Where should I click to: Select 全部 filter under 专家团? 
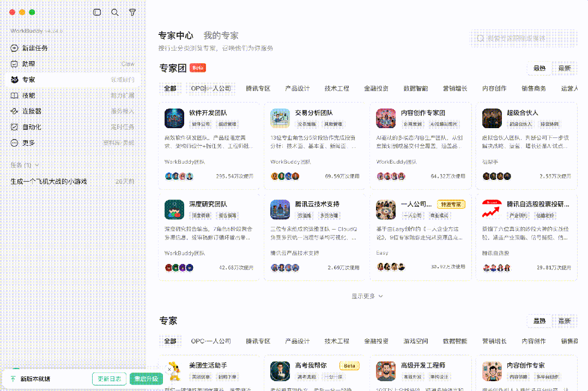[170, 88]
